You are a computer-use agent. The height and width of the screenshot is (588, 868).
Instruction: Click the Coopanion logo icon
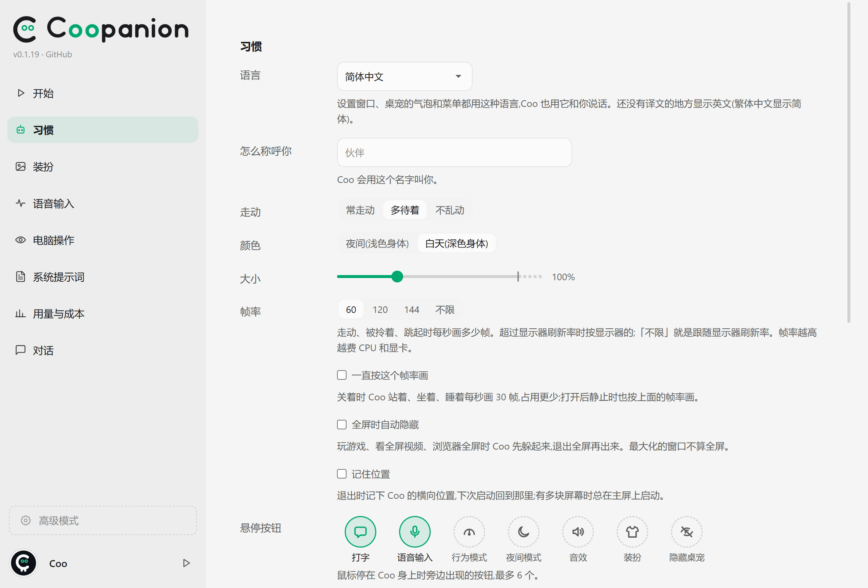click(25, 29)
